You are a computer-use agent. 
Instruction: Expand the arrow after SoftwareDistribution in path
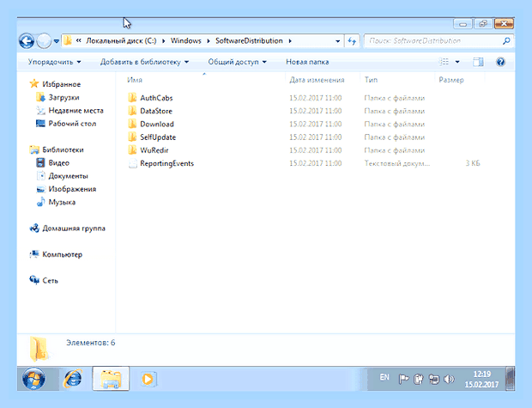(290, 41)
